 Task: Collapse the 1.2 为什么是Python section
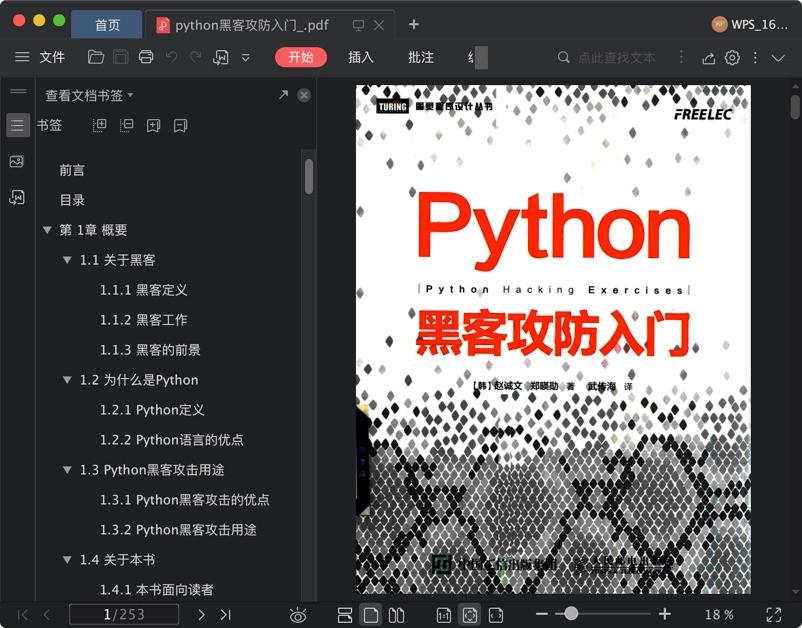coord(67,380)
